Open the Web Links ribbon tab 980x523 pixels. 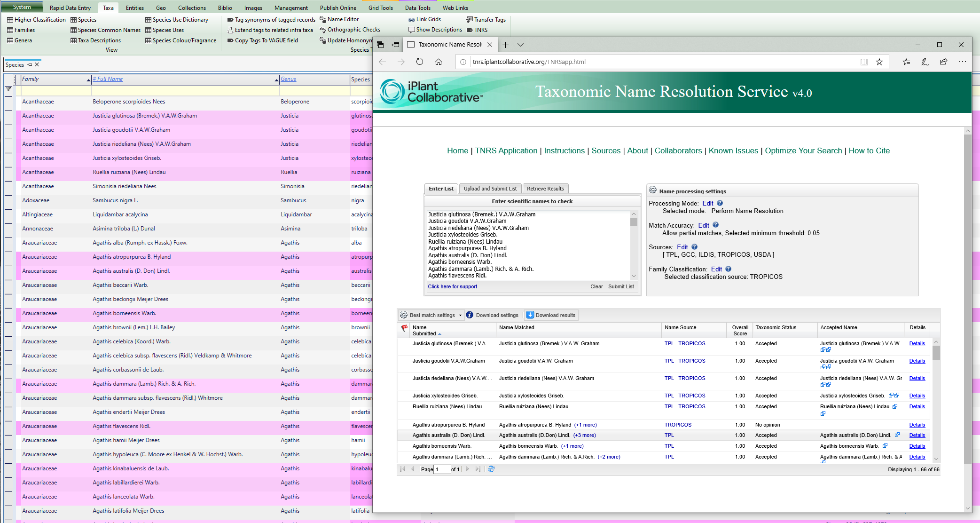(x=455, y=8)
